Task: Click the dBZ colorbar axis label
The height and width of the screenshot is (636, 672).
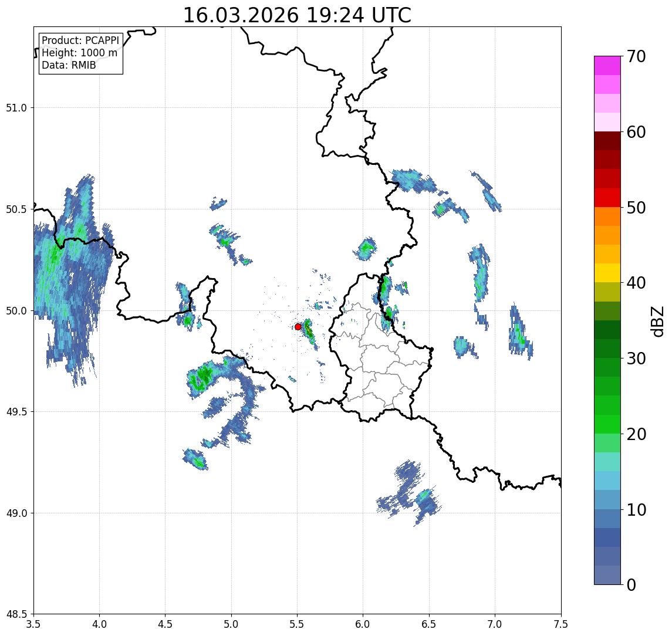Action: point(657,321)
